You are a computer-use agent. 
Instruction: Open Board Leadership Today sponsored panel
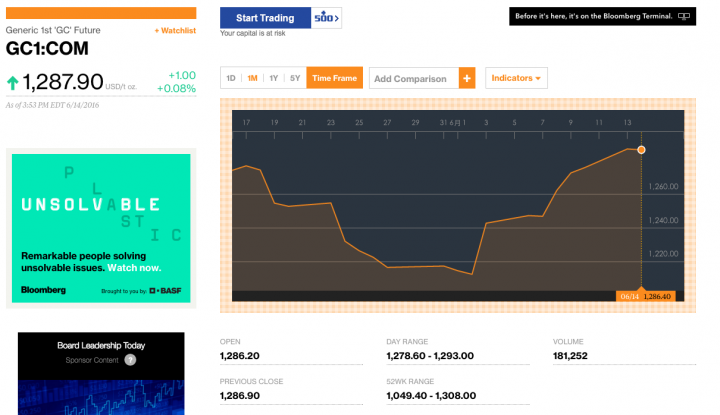point(101,373)
